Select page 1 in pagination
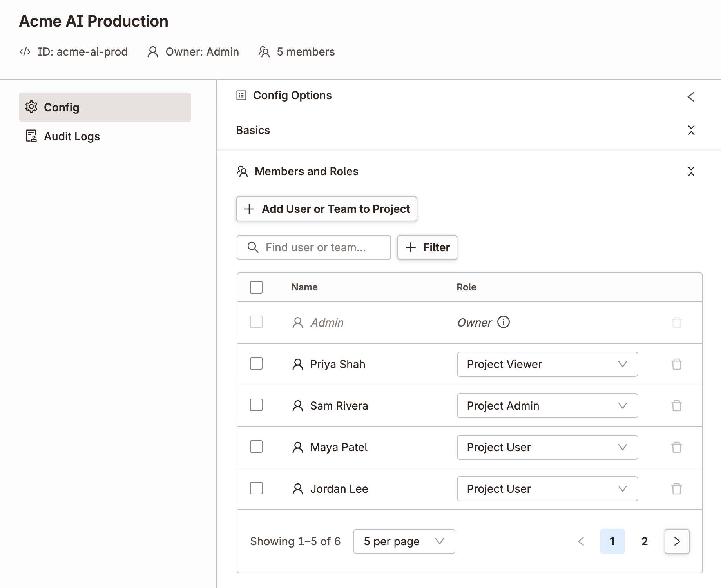 pyautogui.click(x=612, y=541)
